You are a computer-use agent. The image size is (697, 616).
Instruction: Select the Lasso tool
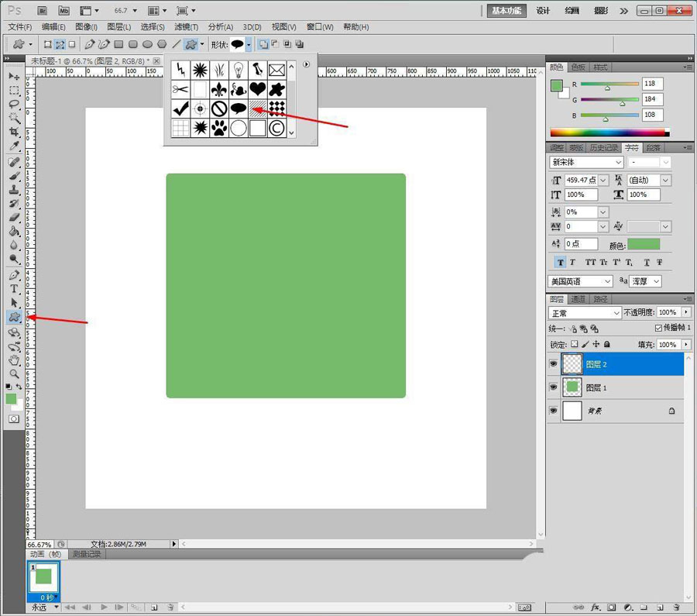(x=14, y=104)
